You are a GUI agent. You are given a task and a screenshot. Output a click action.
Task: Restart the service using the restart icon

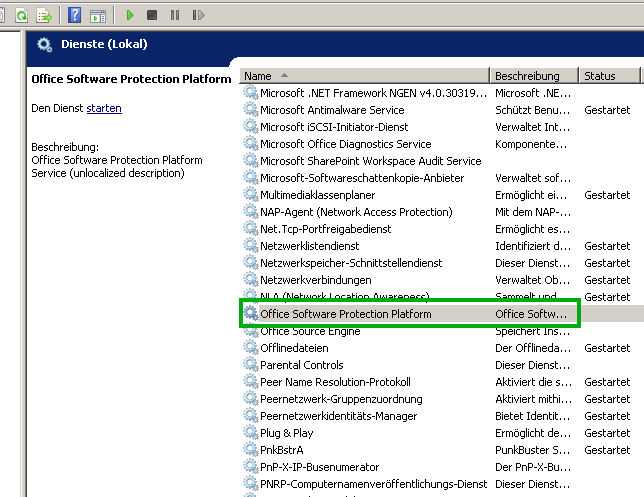pyautogui.click(x=198, y=16)
